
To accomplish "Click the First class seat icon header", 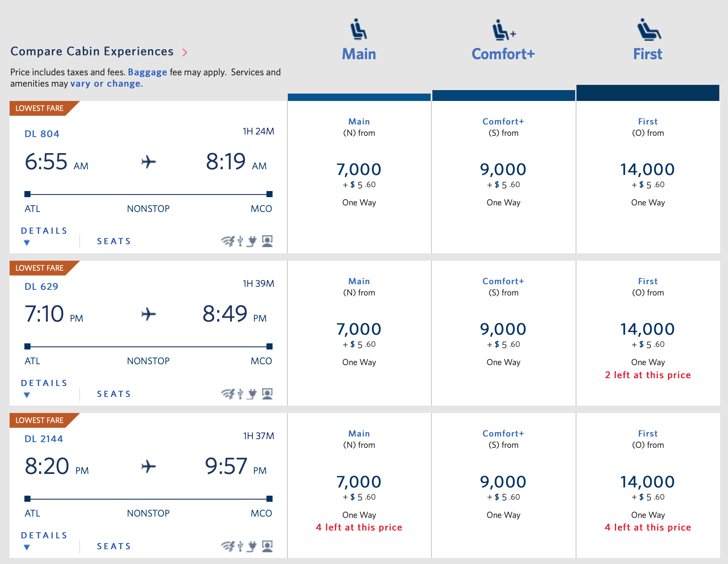I will click(647, 29).
